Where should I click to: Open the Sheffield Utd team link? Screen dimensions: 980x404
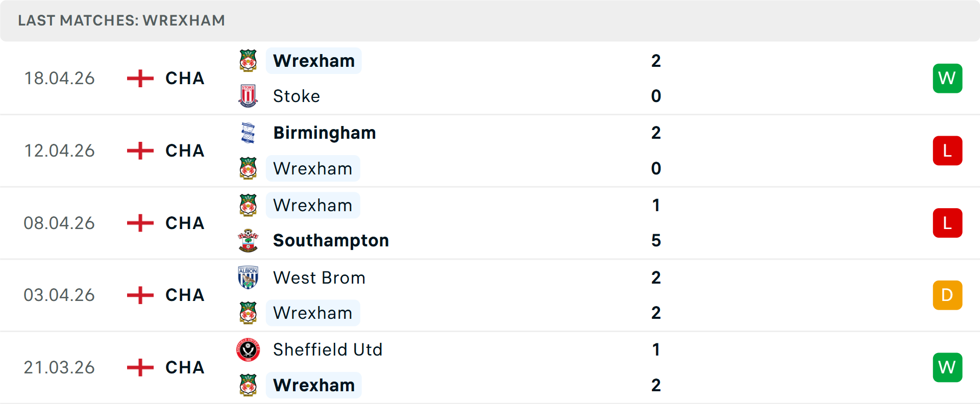click(328, 350)
